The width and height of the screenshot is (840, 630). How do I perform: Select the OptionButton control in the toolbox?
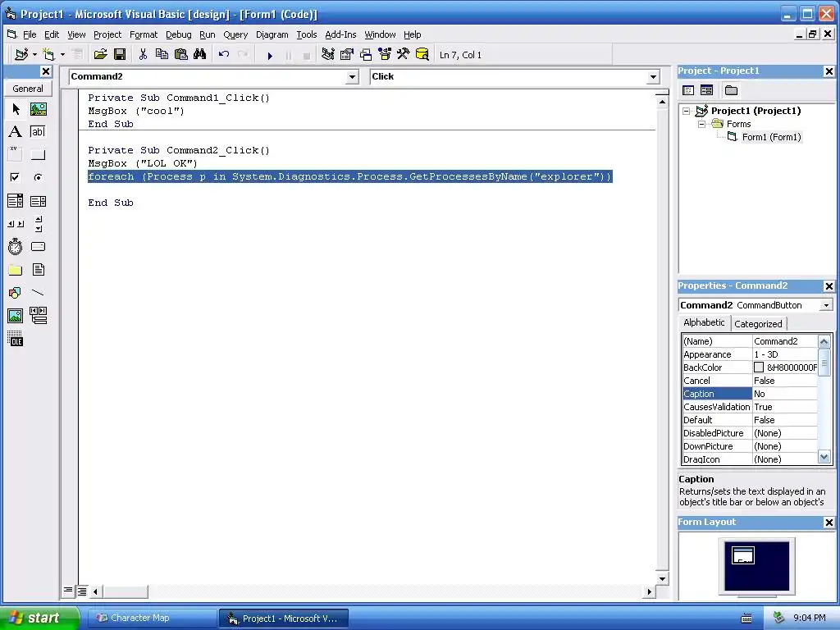click(x=38, y=177)
